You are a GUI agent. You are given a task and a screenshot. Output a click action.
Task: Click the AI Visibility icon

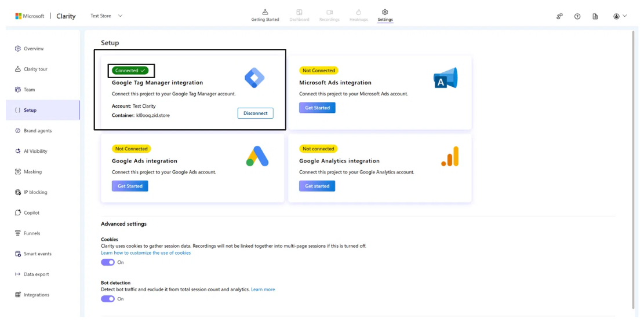(x=17, y=151)
